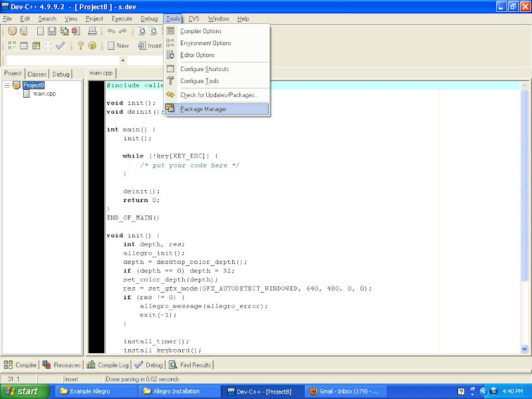Switch to Example Allegro taskbar window
The image size is (532, 399).
coord(96,391)
